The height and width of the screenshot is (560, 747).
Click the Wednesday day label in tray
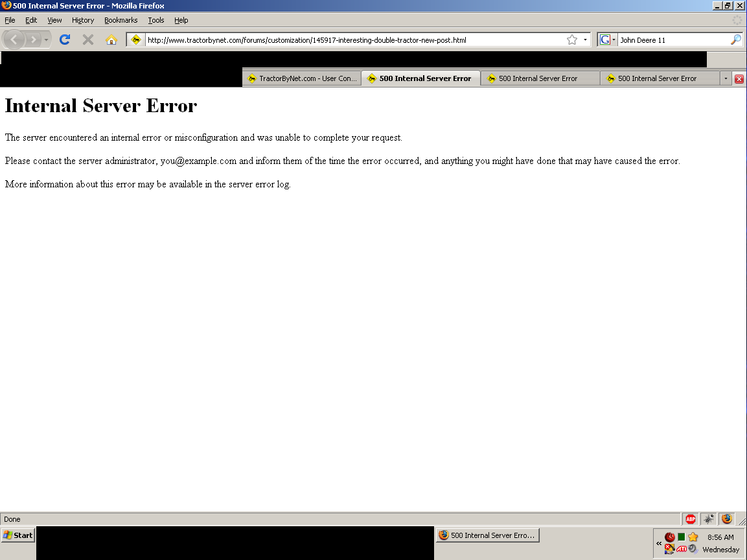[721, 550]
